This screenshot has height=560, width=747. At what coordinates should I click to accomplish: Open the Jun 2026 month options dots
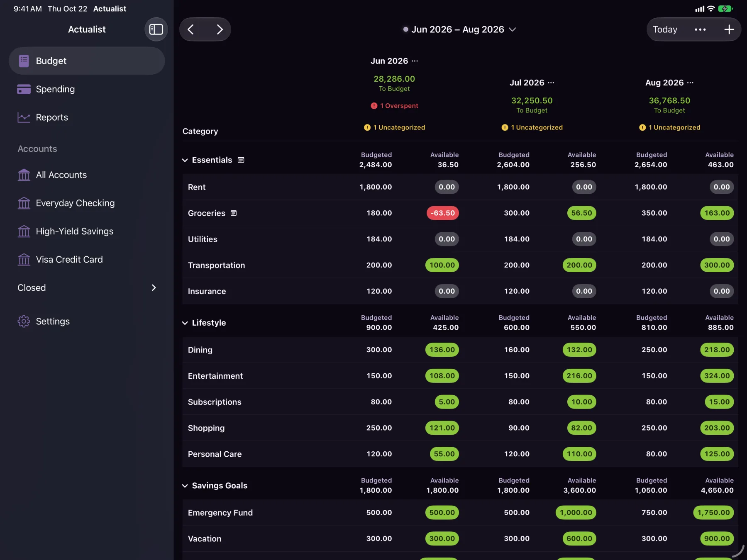pos(415,61)
